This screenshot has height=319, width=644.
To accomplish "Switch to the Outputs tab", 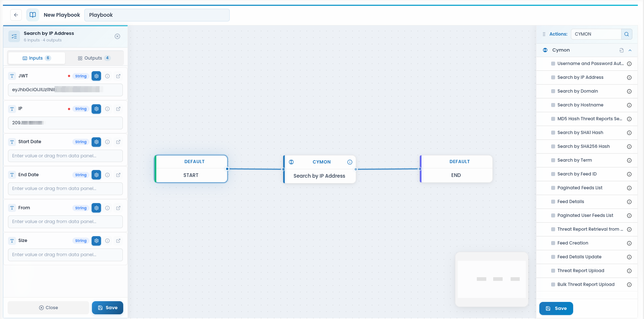I will tap(94, 58).
